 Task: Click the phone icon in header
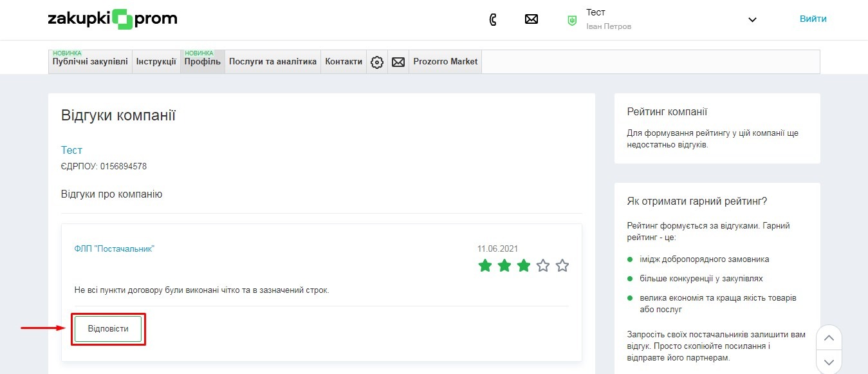click(493, 19)
